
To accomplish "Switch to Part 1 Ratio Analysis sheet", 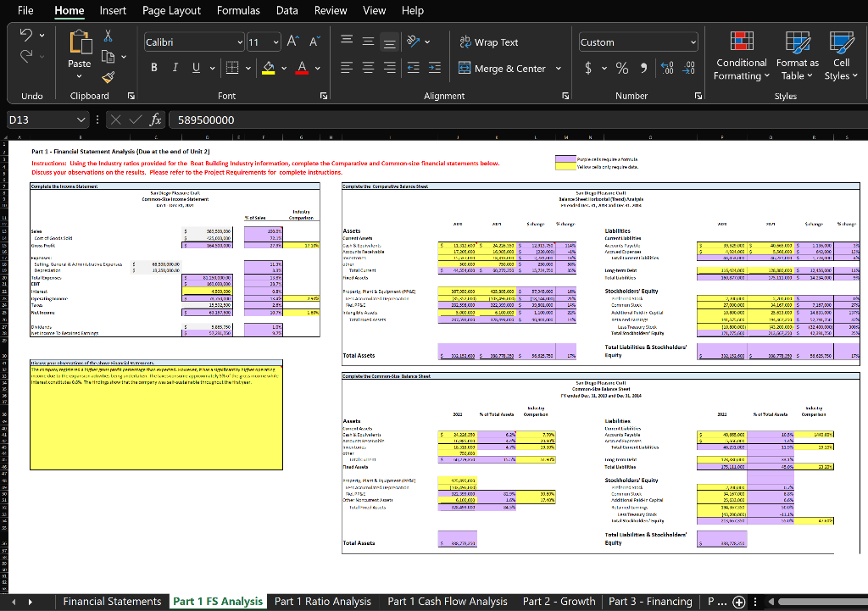I will [x=322, y=601].
